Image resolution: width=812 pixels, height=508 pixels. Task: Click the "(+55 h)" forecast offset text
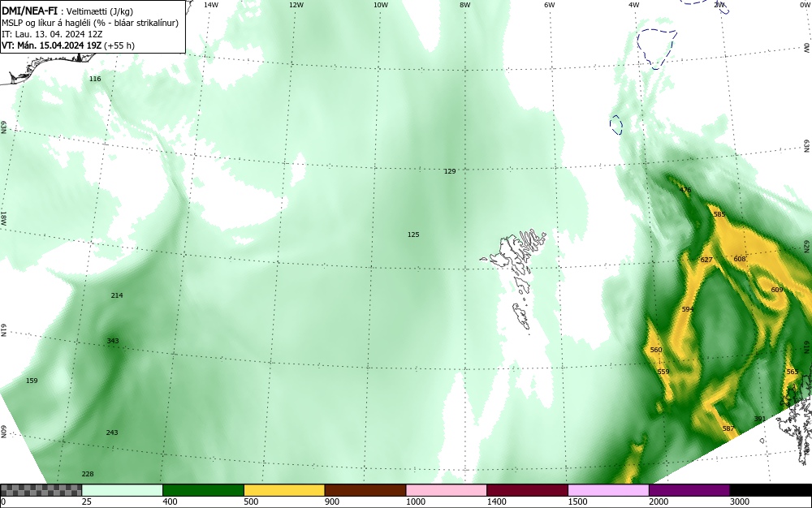119,45
